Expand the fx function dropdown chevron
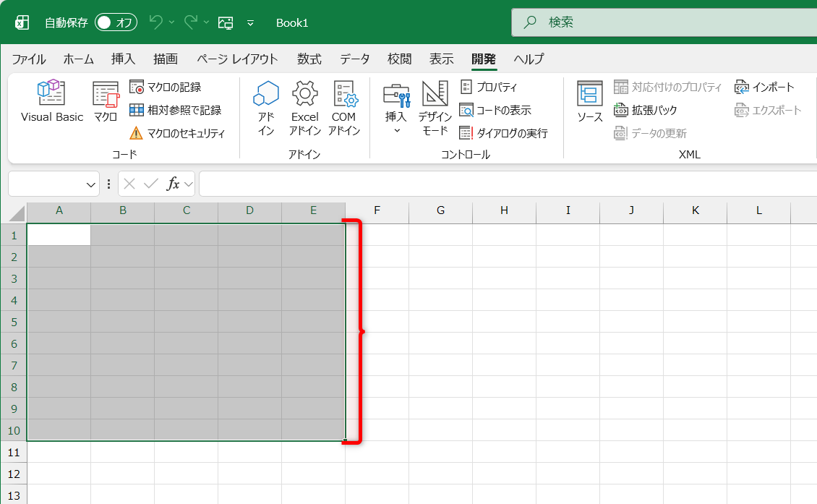 [189, 184]
